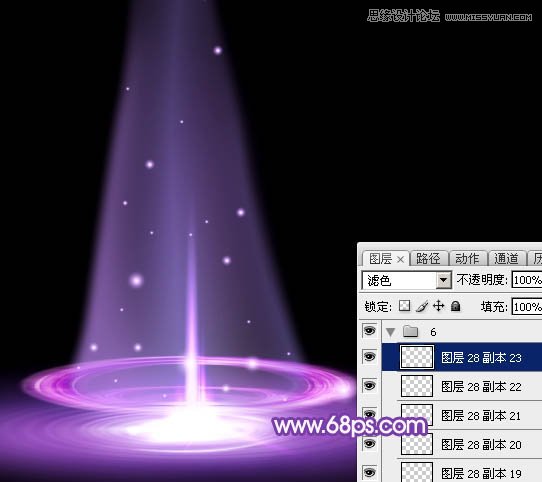542x482 pixels.
Task: Select layer 图层 28 副本 22
Action: point(462,387)
